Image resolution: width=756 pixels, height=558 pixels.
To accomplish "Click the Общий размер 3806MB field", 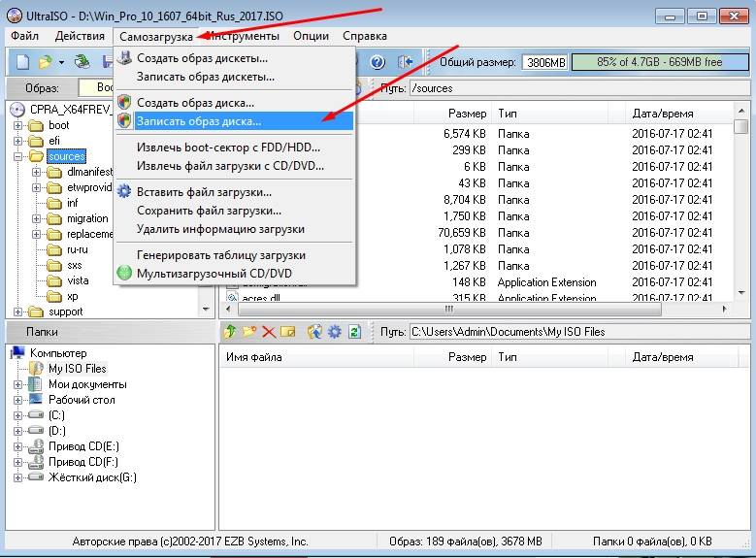I will point(545,62).
